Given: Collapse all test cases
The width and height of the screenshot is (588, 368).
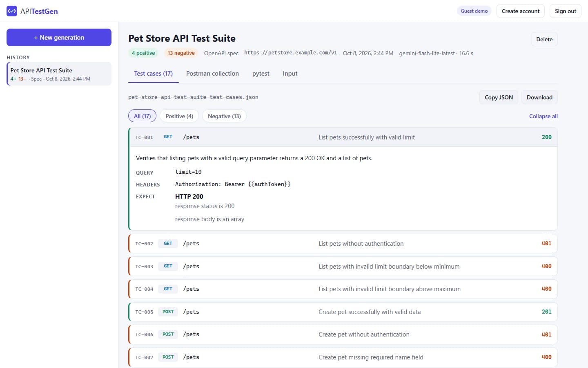Looking at the screenshot, I should [x=543, y=116].
